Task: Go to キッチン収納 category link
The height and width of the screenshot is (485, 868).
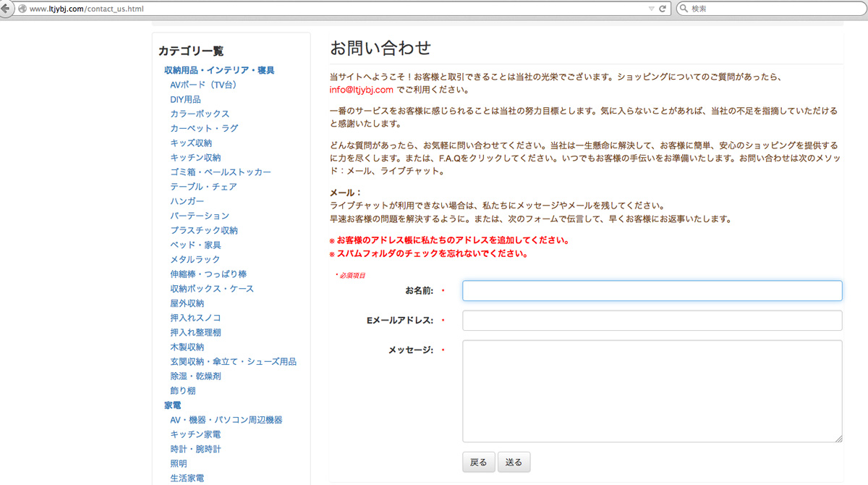Action: tap(195, 158)
